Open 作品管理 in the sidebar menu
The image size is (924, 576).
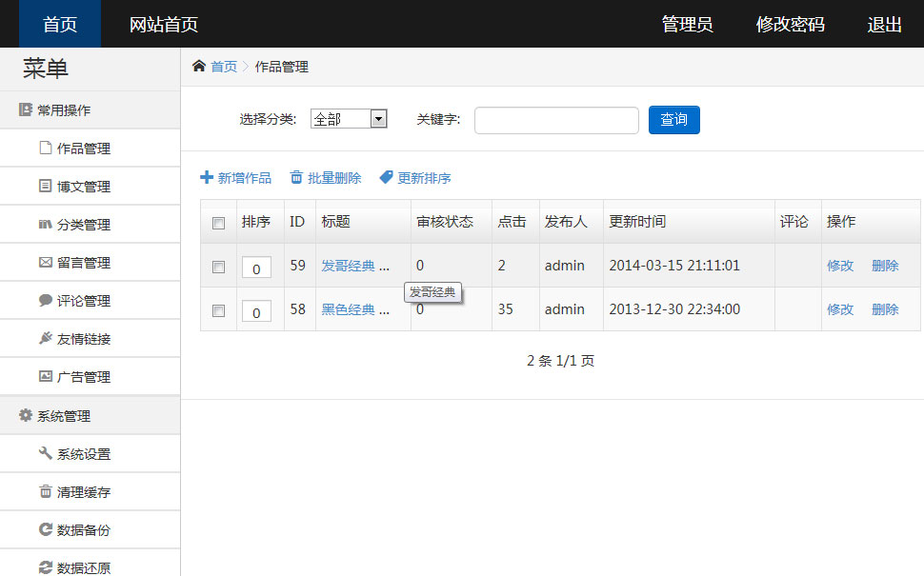click(x=90, y=148)
